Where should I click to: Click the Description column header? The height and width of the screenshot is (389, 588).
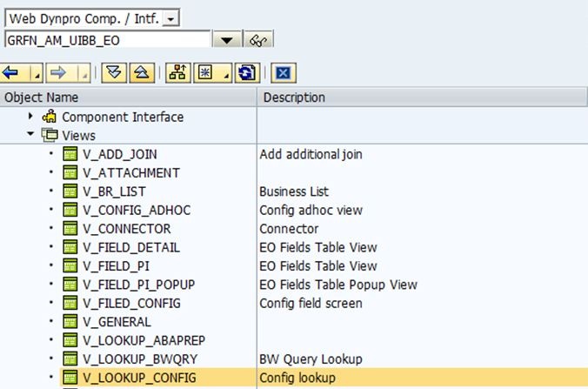pos(422,97)
